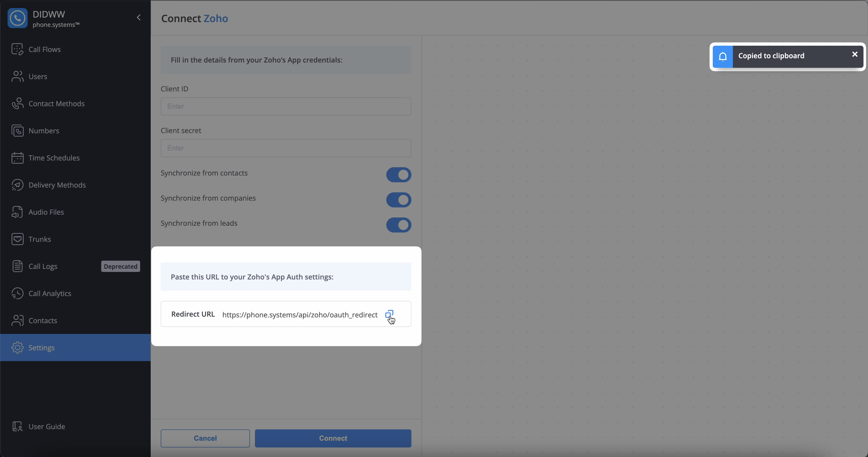Click 'Fill in the details' instruction banner
868x457 pixels.
[x=286, y=60]
